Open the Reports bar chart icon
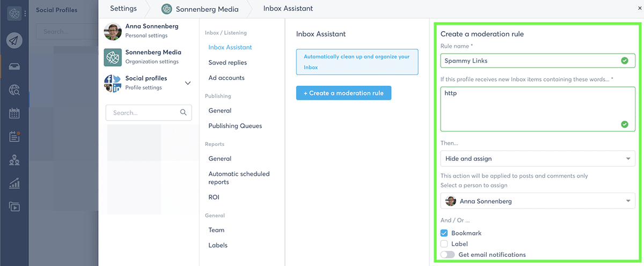The width and height of the screenshot is (644, 266). point(15,184)
